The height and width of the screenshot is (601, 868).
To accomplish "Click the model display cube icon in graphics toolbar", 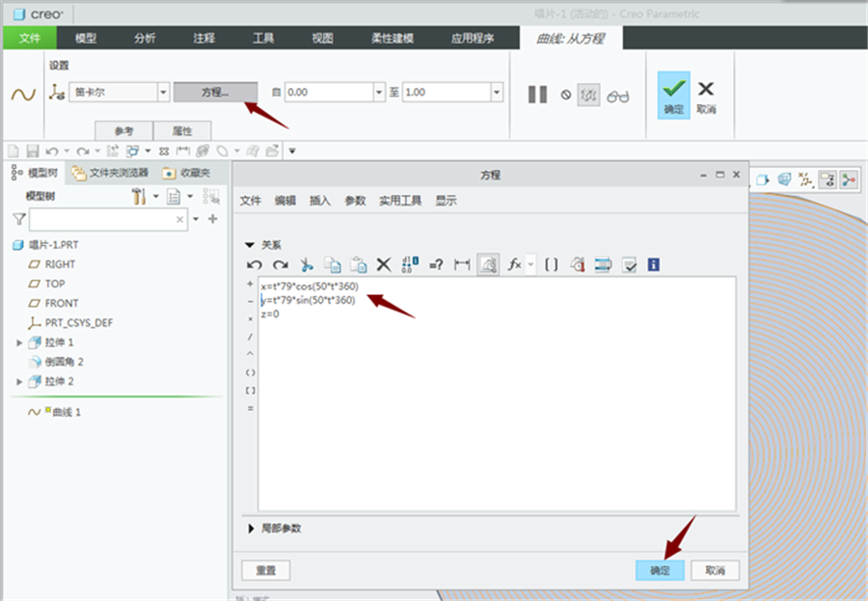I will click(x=763, y=179).
